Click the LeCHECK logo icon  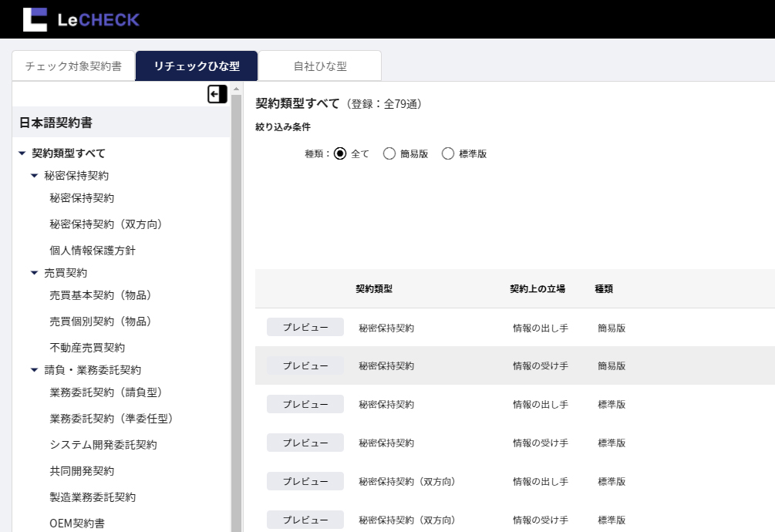coord(35,19)
